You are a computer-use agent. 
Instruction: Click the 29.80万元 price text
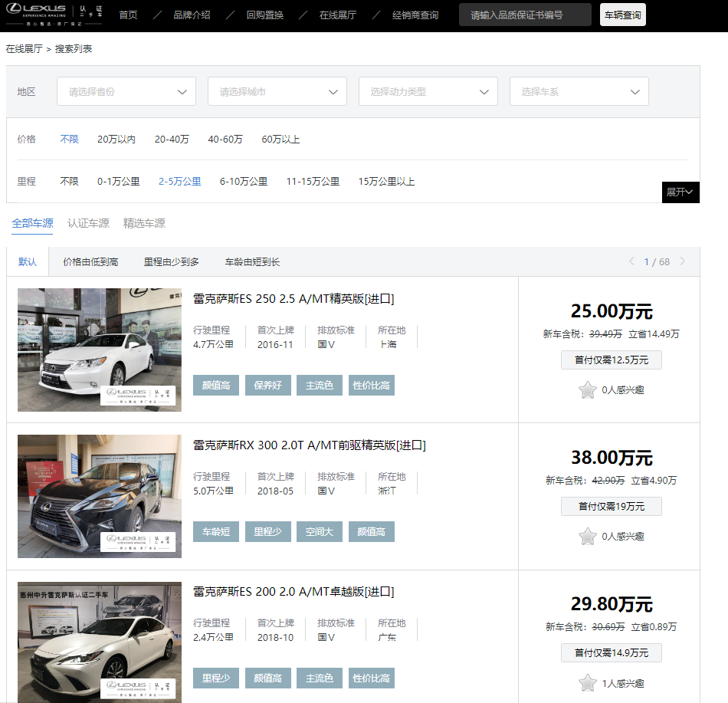click(612, 604)
